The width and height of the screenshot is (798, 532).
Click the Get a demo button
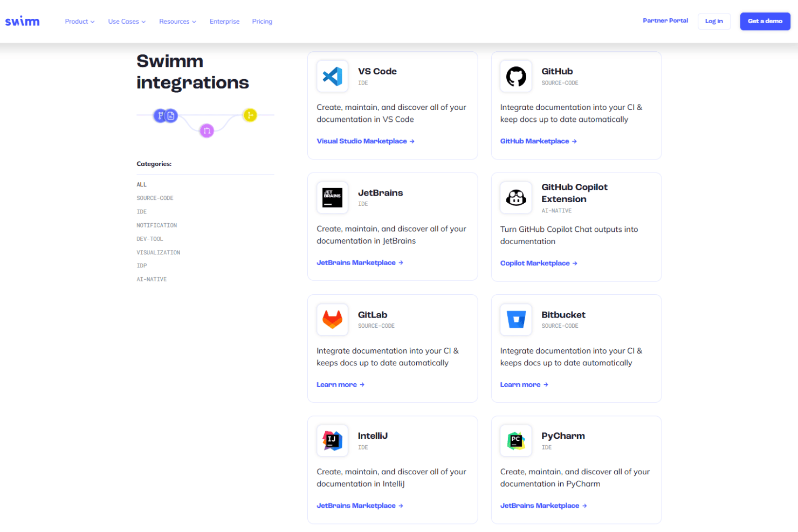click(765, 21)
